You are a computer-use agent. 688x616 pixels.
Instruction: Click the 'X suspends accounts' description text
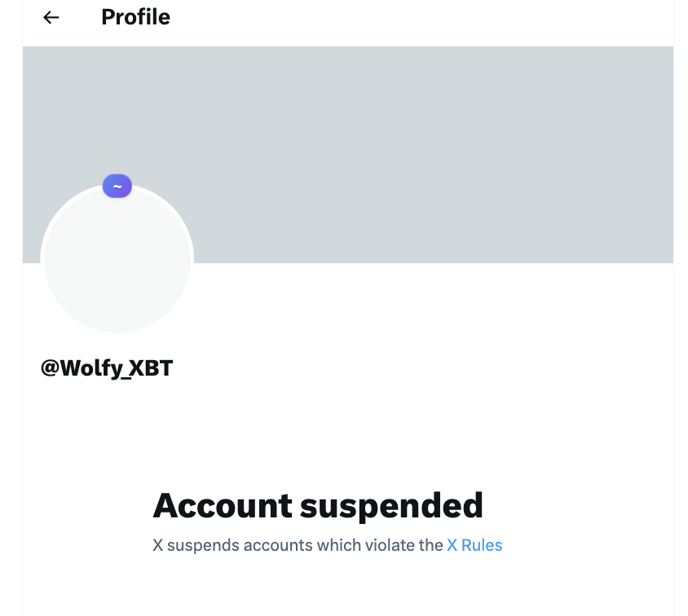328,545
